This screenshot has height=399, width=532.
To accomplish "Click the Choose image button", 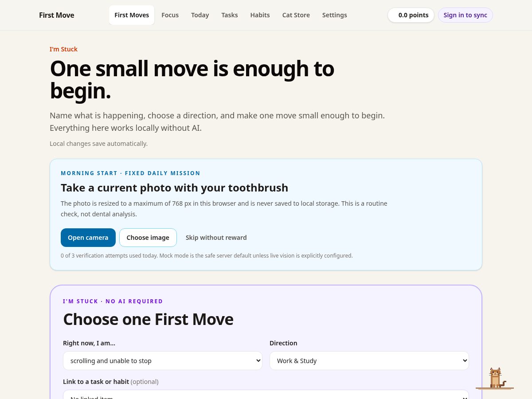I will (148, 238).
